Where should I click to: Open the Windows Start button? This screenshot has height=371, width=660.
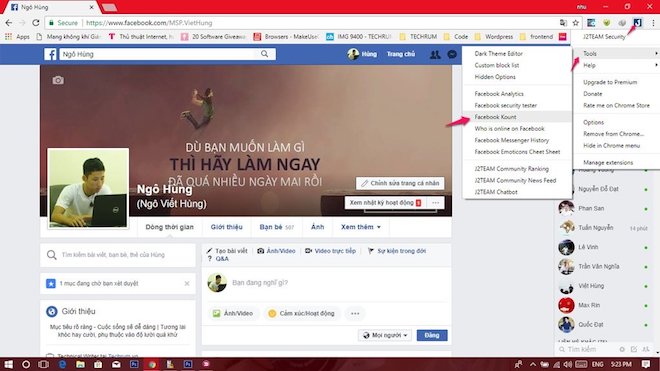coord(8,364)
